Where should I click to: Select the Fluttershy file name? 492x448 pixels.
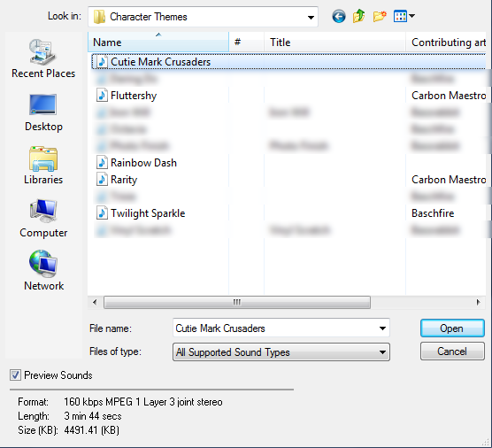click(134, 96)
